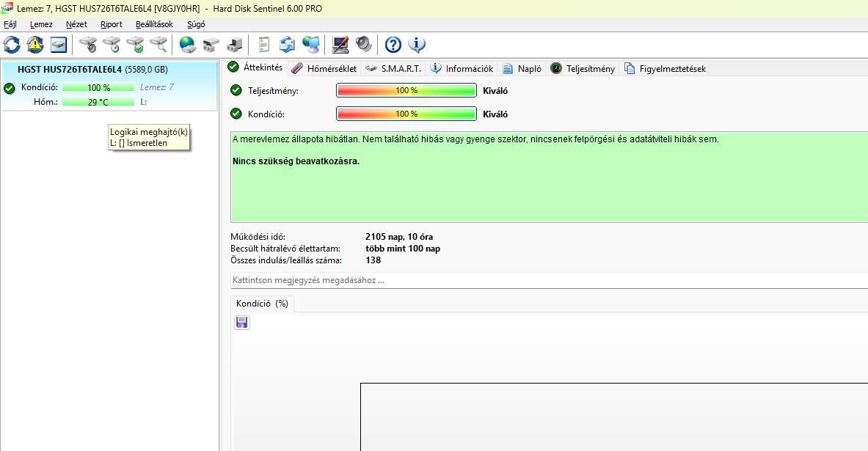
Task: Click the 'Lemez: 7' label in disk panel
Action: (x=157, y=87)
